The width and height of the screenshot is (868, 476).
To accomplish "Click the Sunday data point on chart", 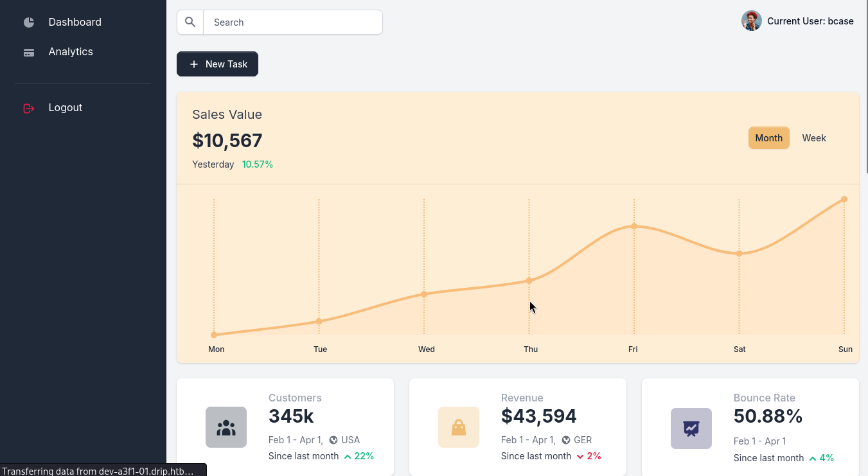I will pyautogui.click(x=844, y=199).
